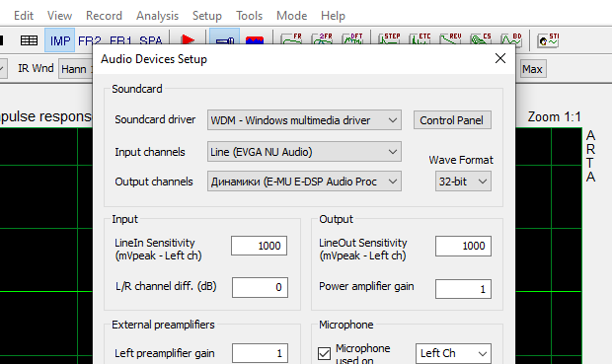Open the Analysis menu
The height and width of the screenshot is (364, 612).
point(157,16)
